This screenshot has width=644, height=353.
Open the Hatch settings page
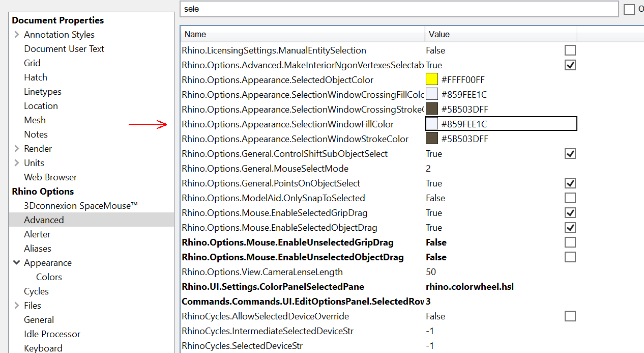click(36, 77)
